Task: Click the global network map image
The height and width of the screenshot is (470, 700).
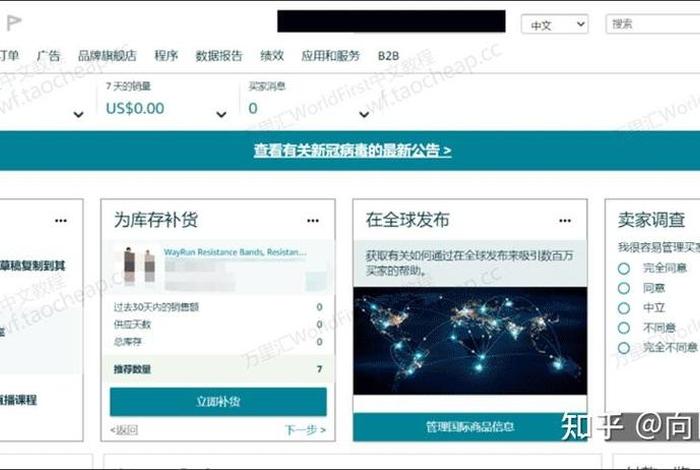Action: pos(470,341)
